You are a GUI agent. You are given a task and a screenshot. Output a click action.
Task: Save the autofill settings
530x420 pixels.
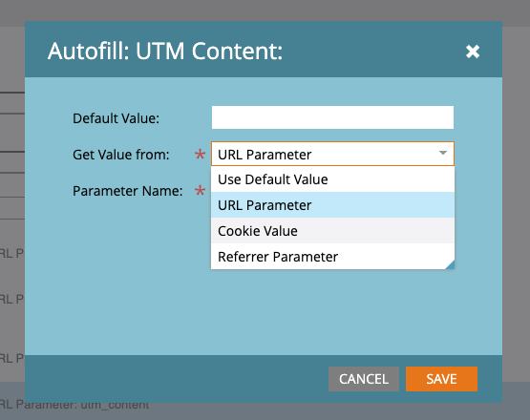click(x=441, y=379)
